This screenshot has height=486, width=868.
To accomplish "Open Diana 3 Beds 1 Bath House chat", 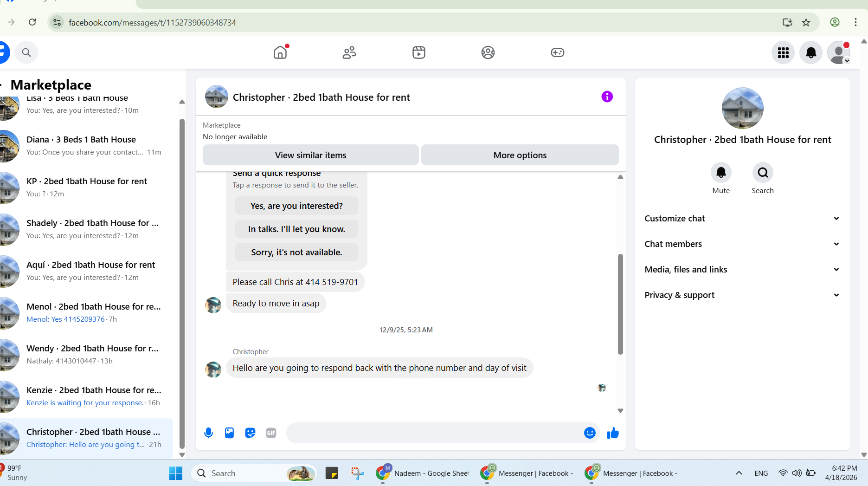I will (86, 146).
